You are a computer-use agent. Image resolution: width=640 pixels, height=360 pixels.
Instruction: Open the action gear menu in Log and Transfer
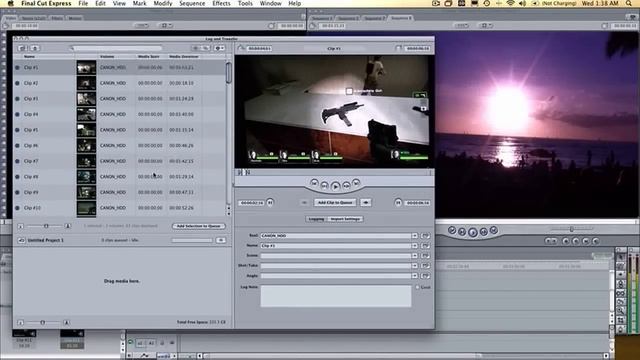point(220,48)
